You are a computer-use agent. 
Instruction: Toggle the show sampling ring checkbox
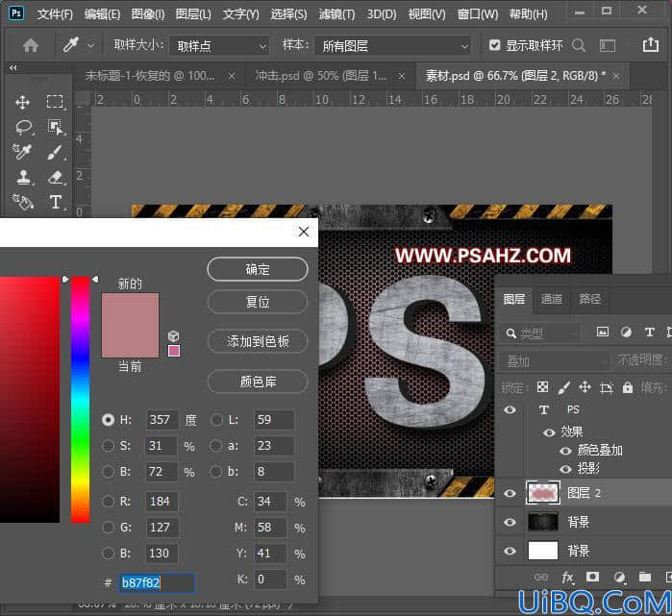[x=494, y=45]
